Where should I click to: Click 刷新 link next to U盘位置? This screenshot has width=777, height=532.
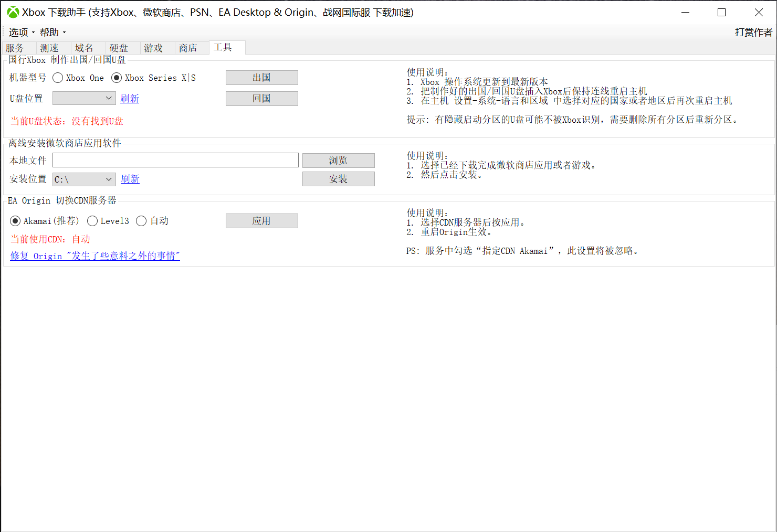130,99
